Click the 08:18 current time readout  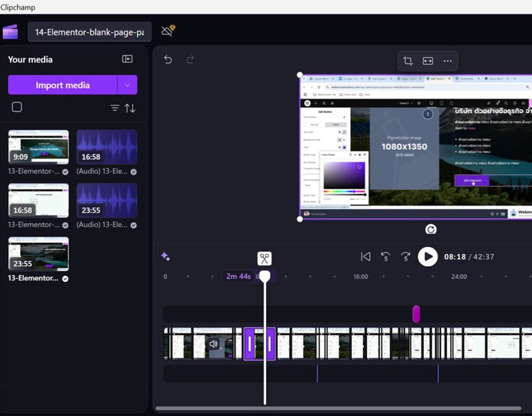coord(455,257)
